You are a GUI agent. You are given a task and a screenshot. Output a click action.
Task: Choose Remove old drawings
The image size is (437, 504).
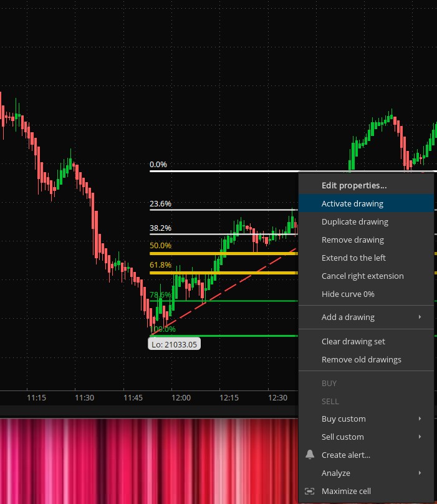[x=366, y=359]
